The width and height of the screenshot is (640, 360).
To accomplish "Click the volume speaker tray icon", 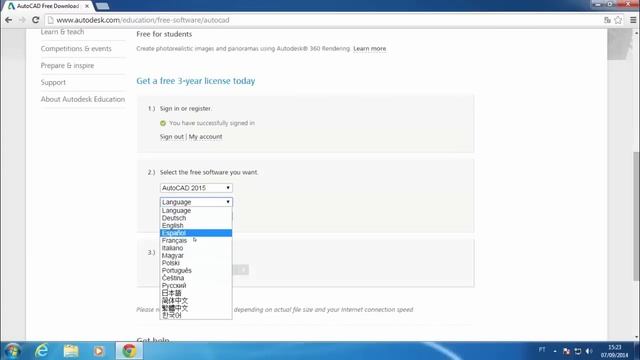I will pos(589,351).
